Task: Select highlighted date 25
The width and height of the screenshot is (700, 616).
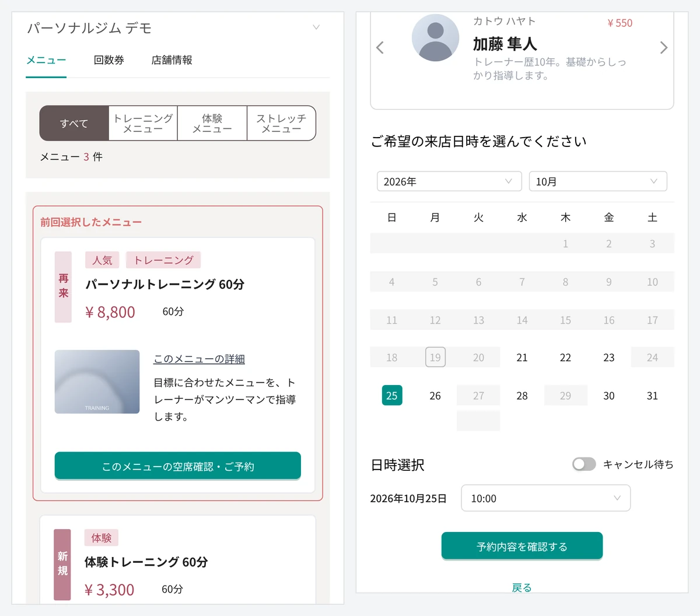Action: click(392, 395)
